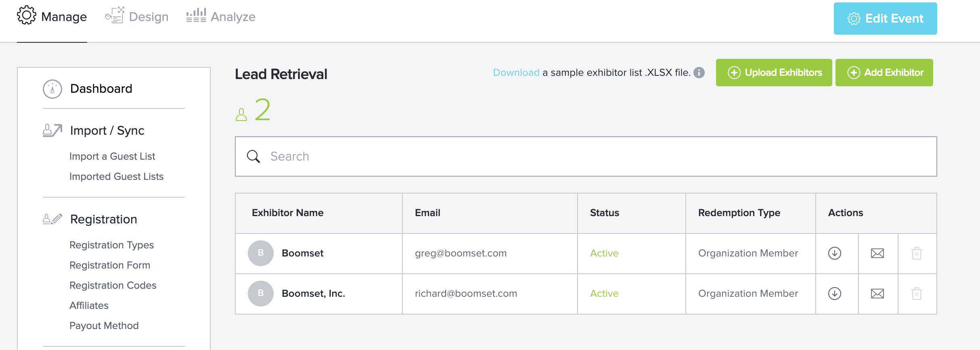Screen dimensions: 980x350
Task: Click the Exhibitor Name column header
Action: (x=288, y=213)
